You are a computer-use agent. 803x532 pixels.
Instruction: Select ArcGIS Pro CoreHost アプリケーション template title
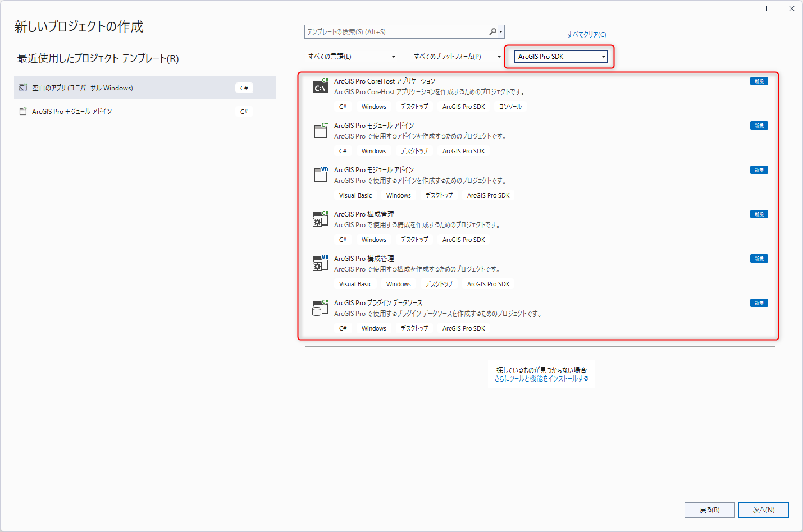(x=385, y=81)
